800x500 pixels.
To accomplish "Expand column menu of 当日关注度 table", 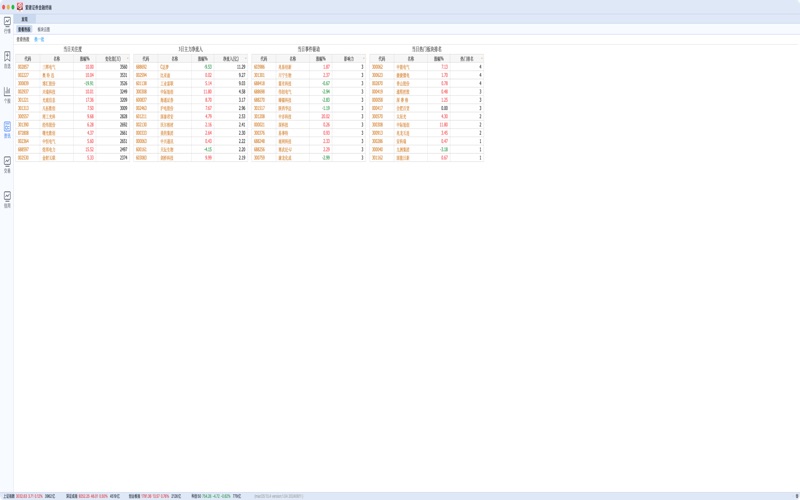I will (127, 59).
